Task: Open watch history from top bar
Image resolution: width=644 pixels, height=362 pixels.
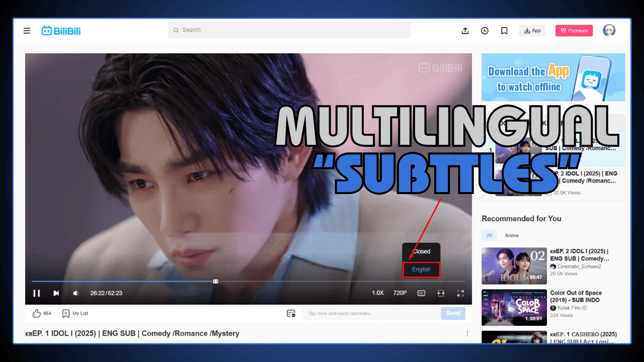Action: coord(485,31)
